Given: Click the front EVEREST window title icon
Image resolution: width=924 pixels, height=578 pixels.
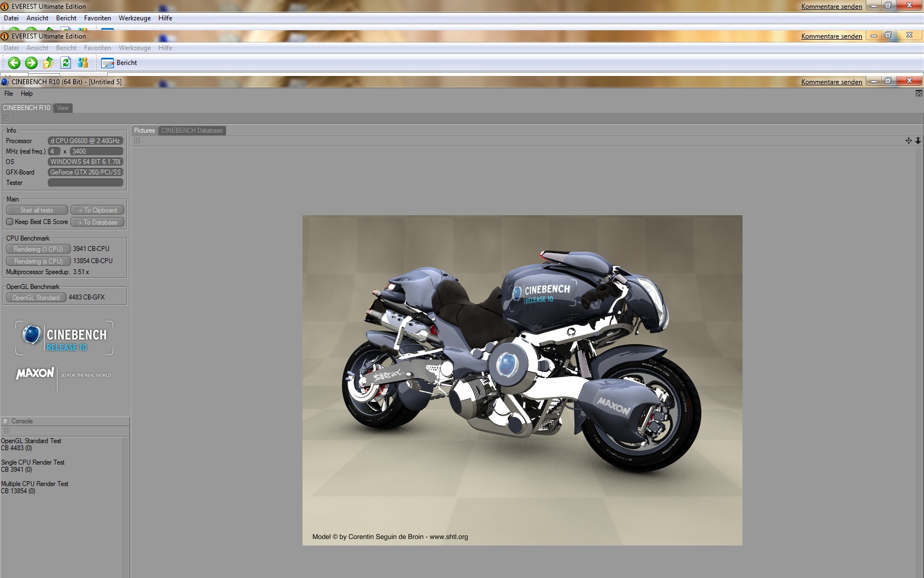Looking at the screenshot, I should (x=5, y=36).
